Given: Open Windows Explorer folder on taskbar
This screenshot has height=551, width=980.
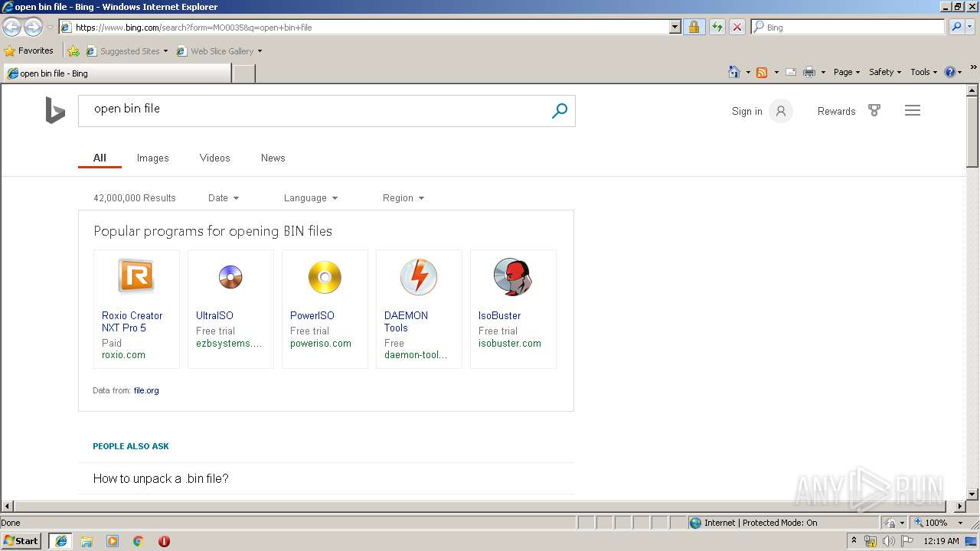Looking at the screenshot, I should coord(87,541).
